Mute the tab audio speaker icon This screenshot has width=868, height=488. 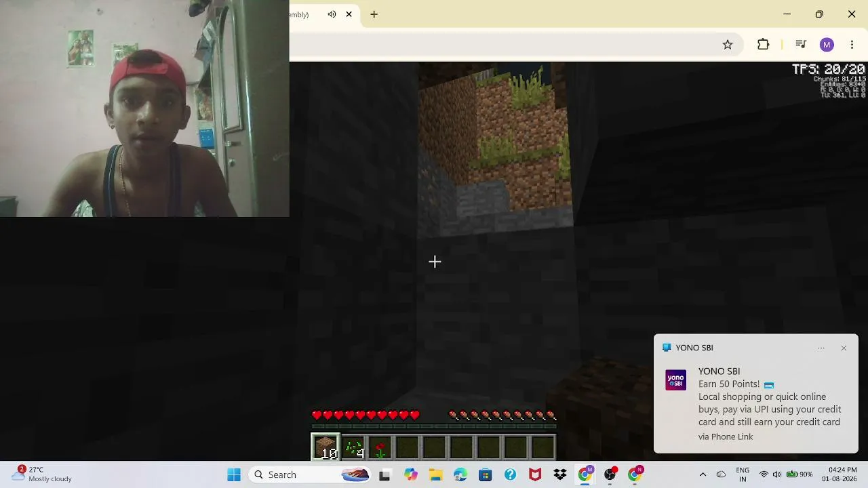point(332,14)
